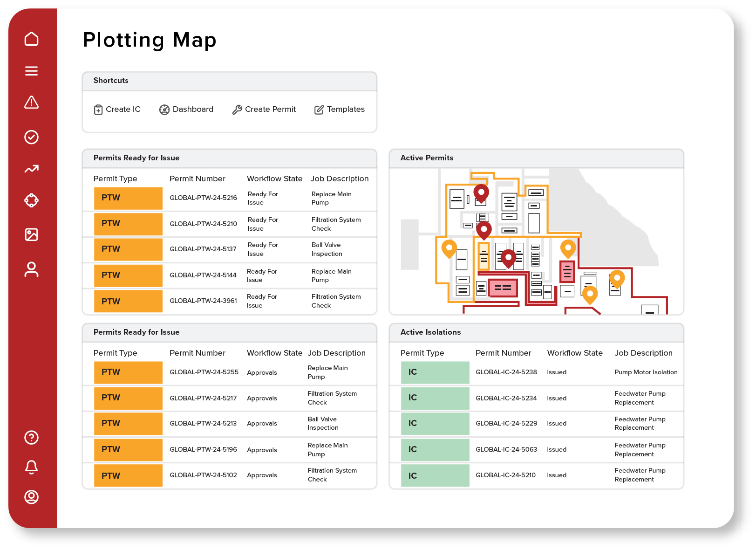Image resolution: width=756 pixels, height=550 pixels.
Task: Open Help via the question-mark icon
Action: [x=31, y=438]
